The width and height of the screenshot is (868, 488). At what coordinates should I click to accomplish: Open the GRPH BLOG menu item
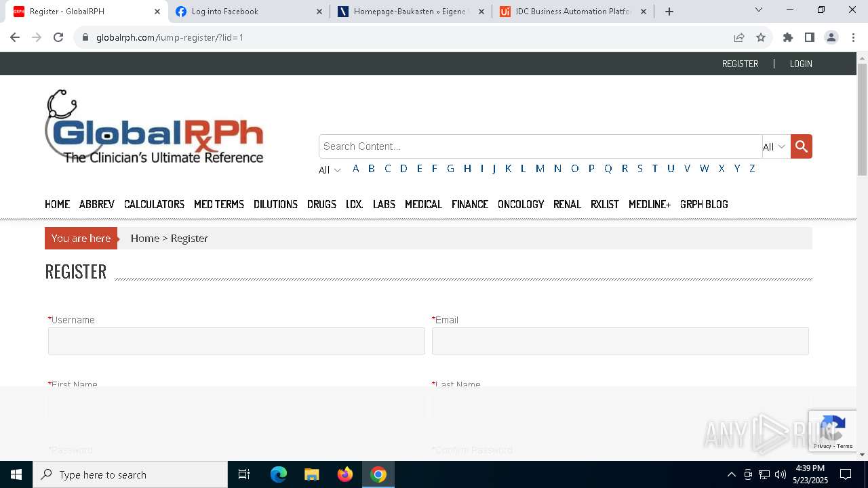point(704,204)
